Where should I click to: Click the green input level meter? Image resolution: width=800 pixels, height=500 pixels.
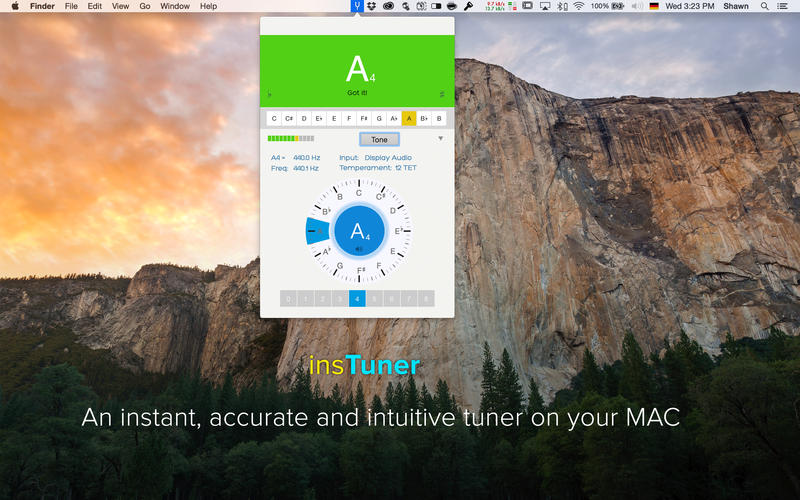(291, 138)
